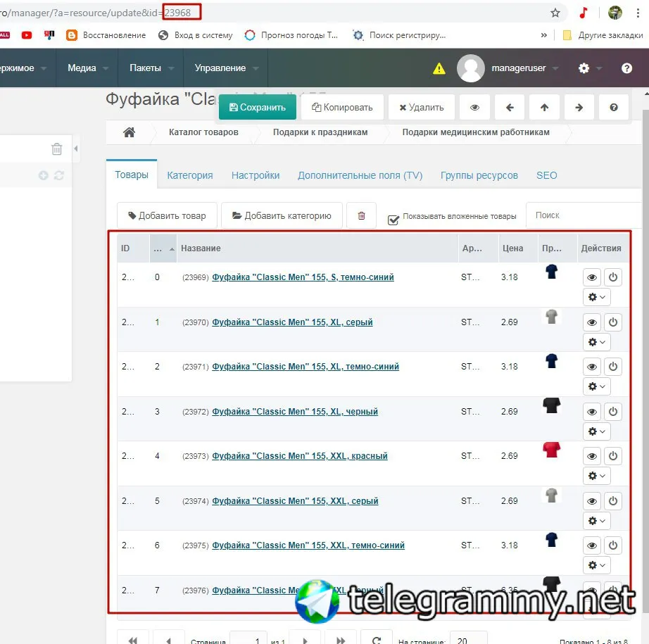
Task: Click the red trash button above table
Action: [361, 215]
